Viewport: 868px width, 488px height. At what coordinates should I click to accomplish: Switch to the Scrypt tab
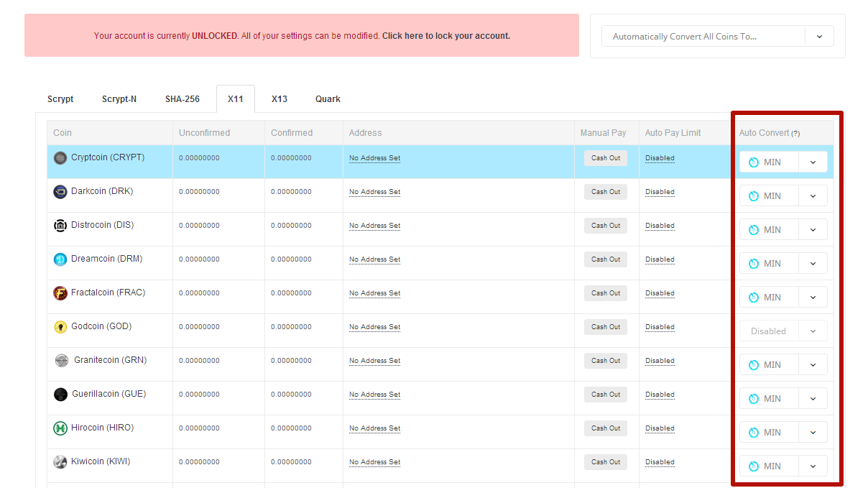[60, 99]
